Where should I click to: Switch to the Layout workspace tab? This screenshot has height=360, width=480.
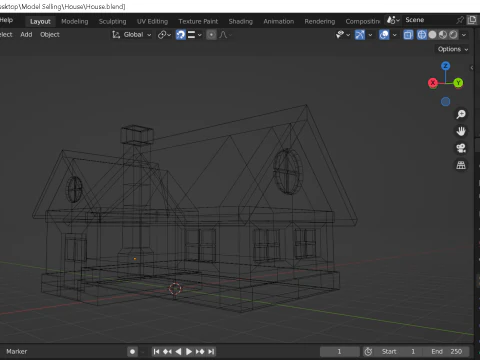[40, 21]
